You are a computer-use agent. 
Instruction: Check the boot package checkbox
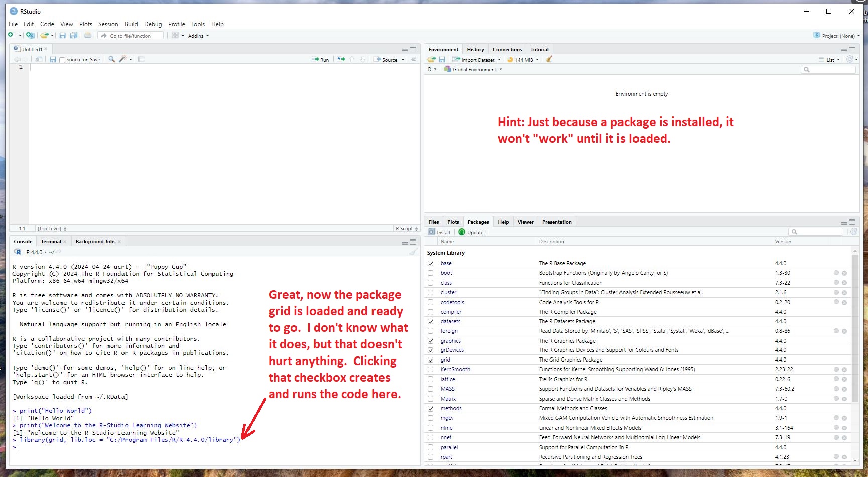click(x=431, y=273)
